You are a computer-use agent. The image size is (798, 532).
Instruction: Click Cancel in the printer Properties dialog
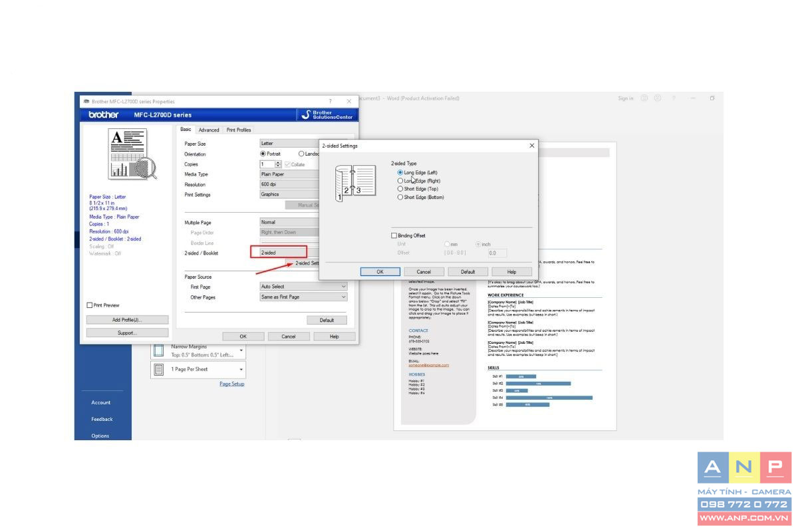click(x=289, y=336)
